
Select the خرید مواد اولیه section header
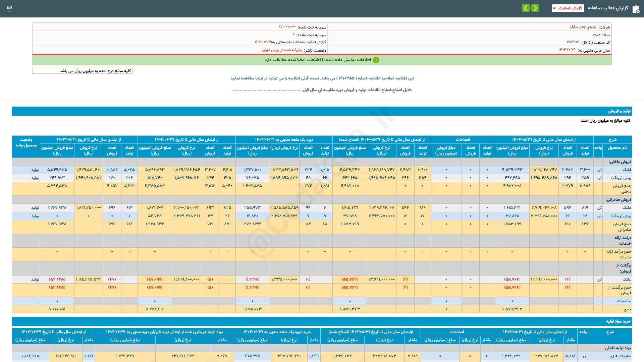pos(618,321)
